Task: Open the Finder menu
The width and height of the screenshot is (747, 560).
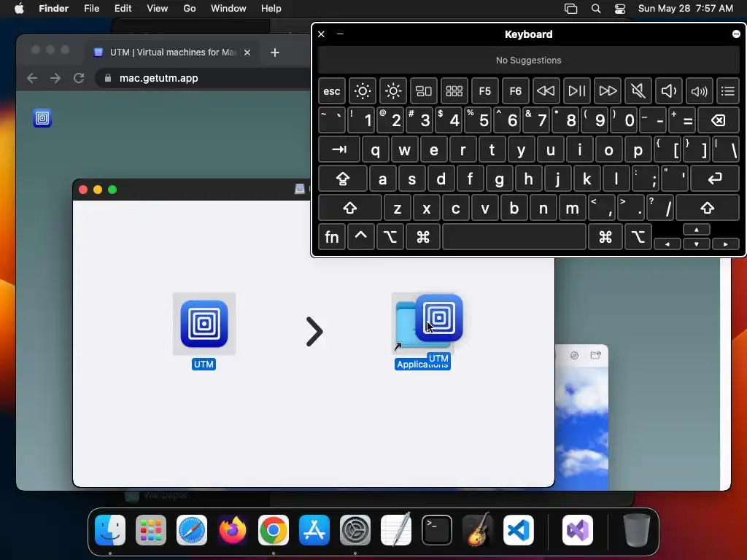Action: tap(54, 9)
